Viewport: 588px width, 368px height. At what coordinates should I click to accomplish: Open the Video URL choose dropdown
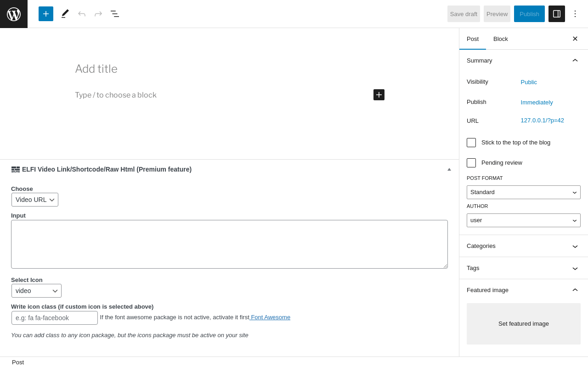pyautogui.click(x=35, y=200)
